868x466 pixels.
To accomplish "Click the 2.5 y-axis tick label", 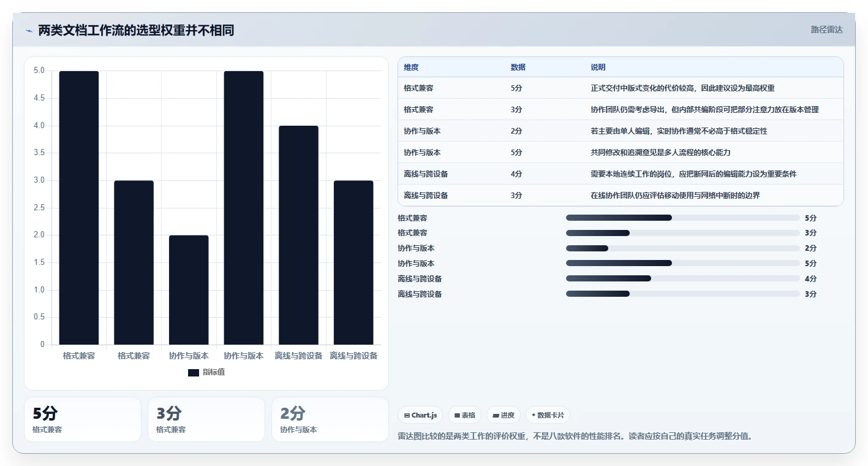I will (39, 208).
